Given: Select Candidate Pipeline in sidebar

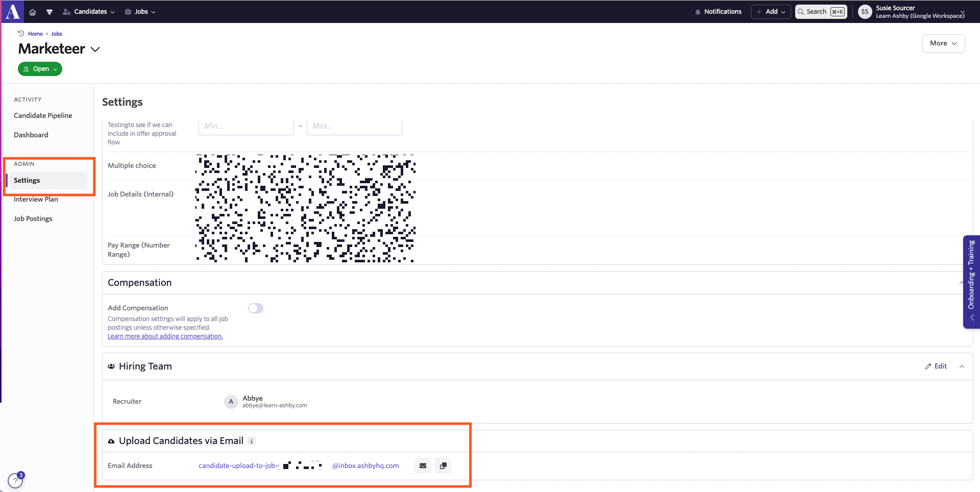Looking at the screenshot, I should [43, 115].
